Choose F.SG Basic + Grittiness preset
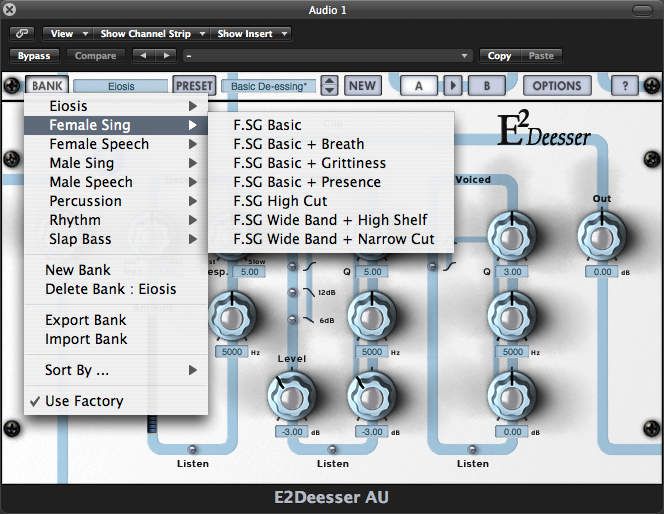 (331, 163)
